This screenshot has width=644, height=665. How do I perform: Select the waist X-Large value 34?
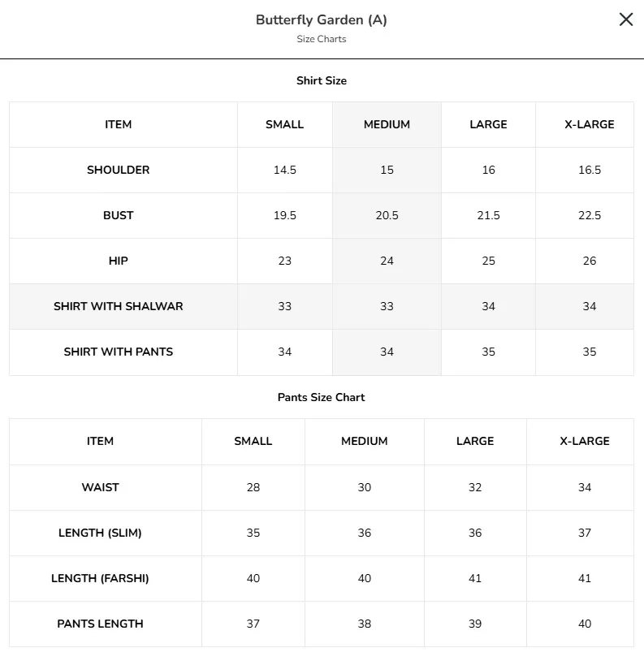pyautogui.click(x=585, y=487)
